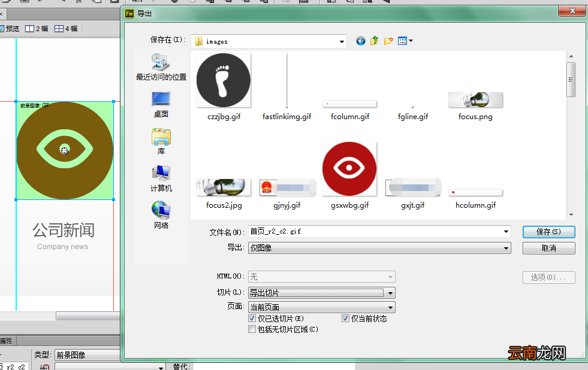This screenshot has width=588, height=370.
Task: Toggle the 仅已选切片 checkbox
Action: [x=252, y=319]
